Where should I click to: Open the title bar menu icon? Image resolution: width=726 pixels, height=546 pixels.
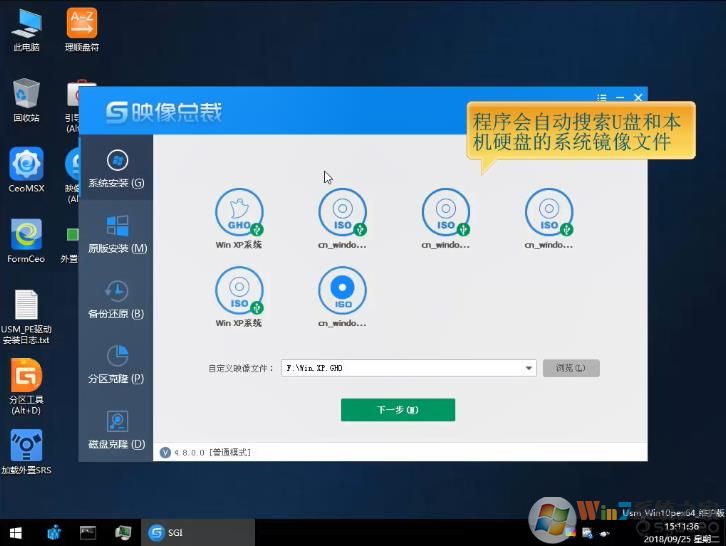(602, 98)
